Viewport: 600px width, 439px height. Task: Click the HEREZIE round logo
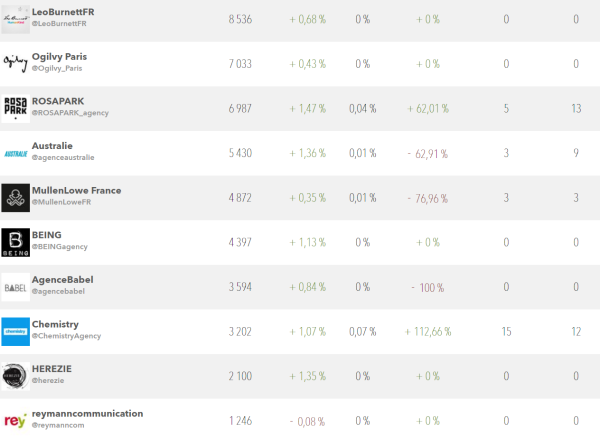[16, 376]
